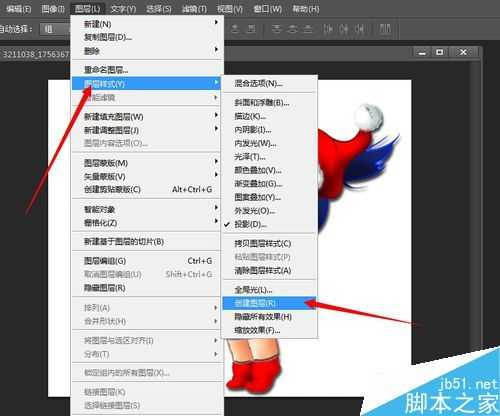Viewport: 500px width, 416px height.
Task: Expand the 矢量蒙版(V) submenu arrow
Action: coord(216,175)
